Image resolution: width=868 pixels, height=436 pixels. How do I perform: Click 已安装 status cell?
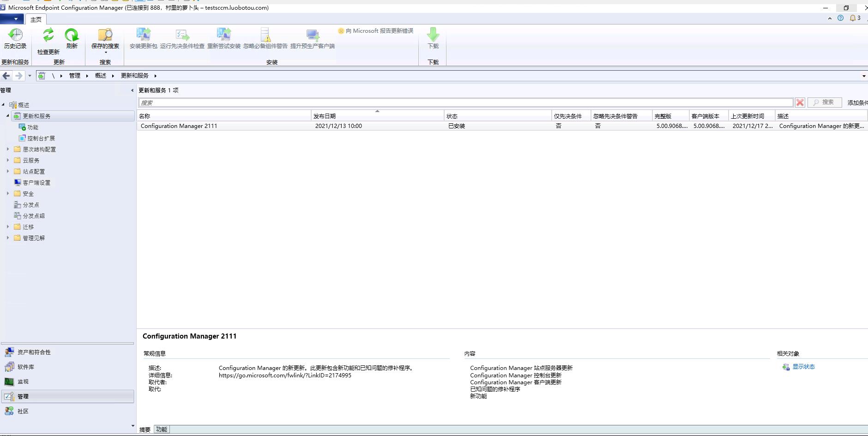coord(457,126)
